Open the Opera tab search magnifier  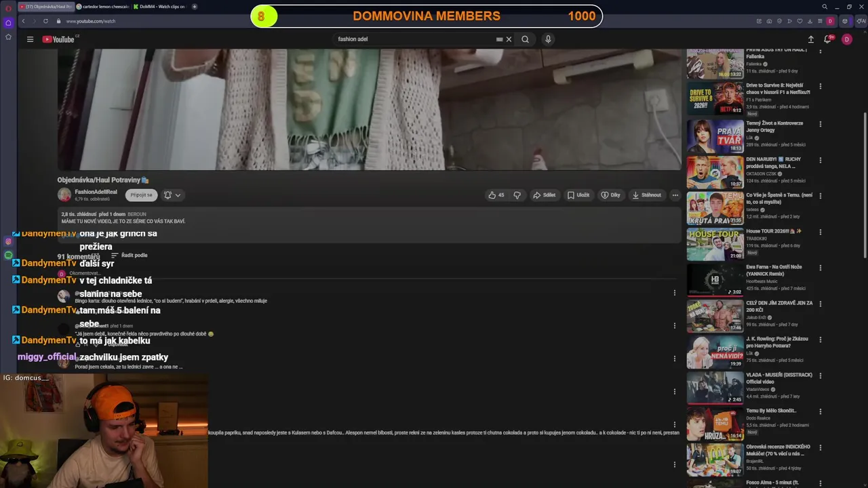pyautogui.click(x=825, y=7)
